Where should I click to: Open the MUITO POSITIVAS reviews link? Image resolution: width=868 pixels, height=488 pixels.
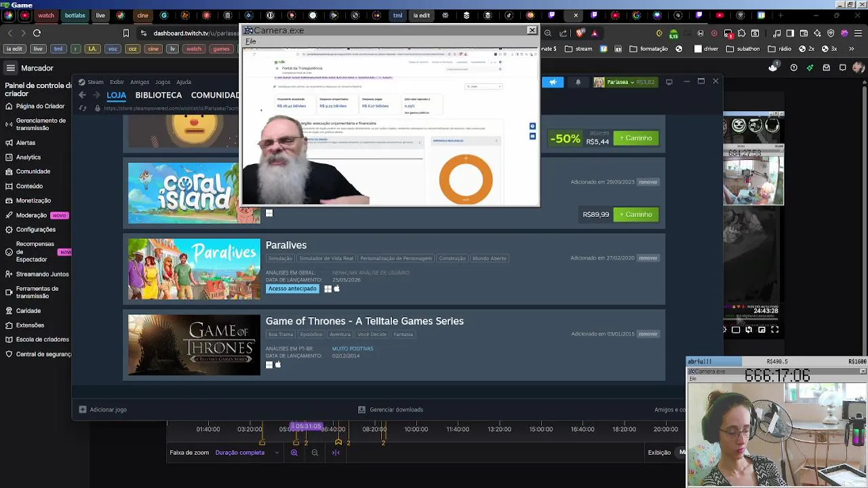coord(353,348)
